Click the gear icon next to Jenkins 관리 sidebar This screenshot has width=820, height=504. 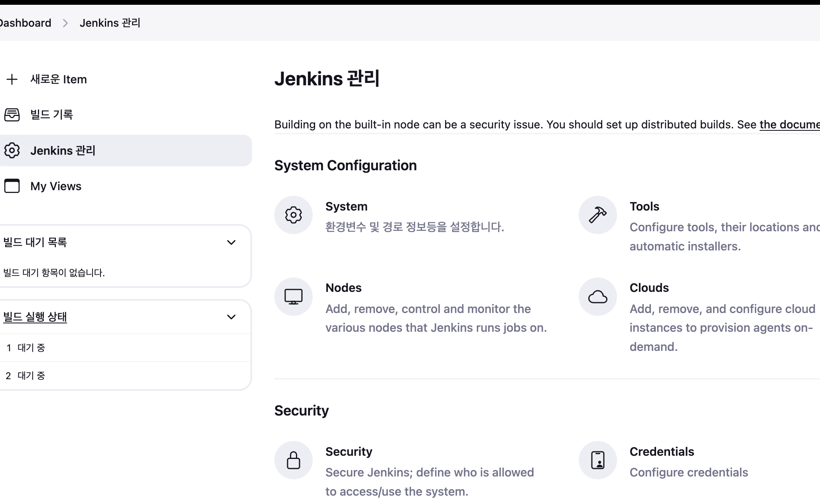pos(12,150)
